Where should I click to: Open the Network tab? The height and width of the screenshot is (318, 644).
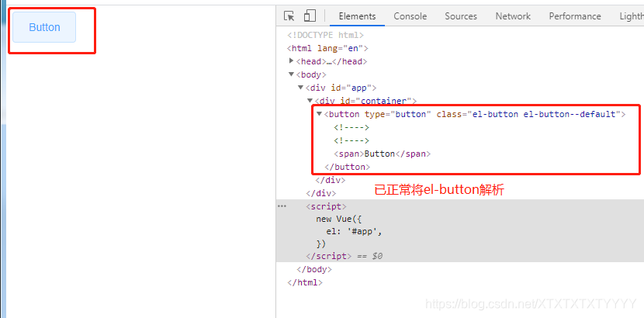pos(513,16)
